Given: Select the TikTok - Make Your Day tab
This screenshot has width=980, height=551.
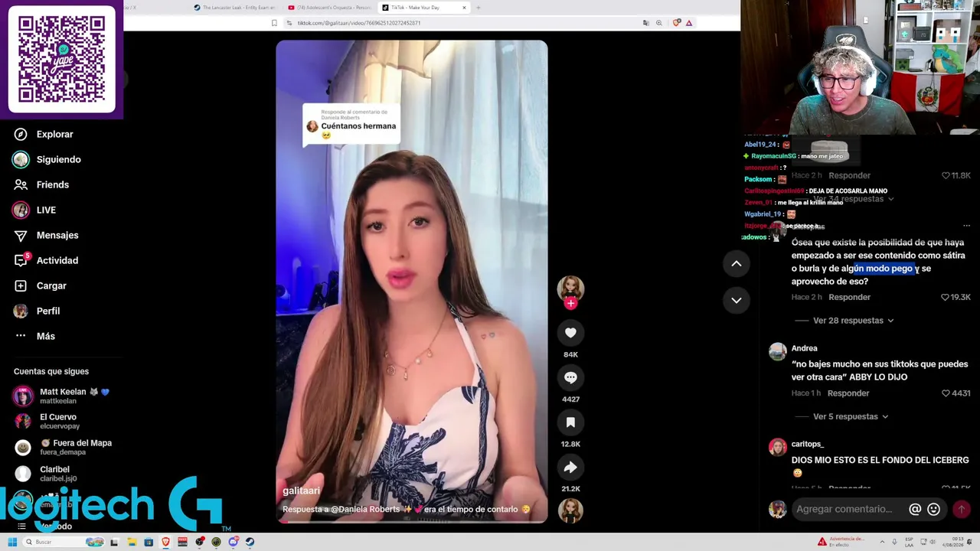Looking at the screenshot, I should [416, 8].
